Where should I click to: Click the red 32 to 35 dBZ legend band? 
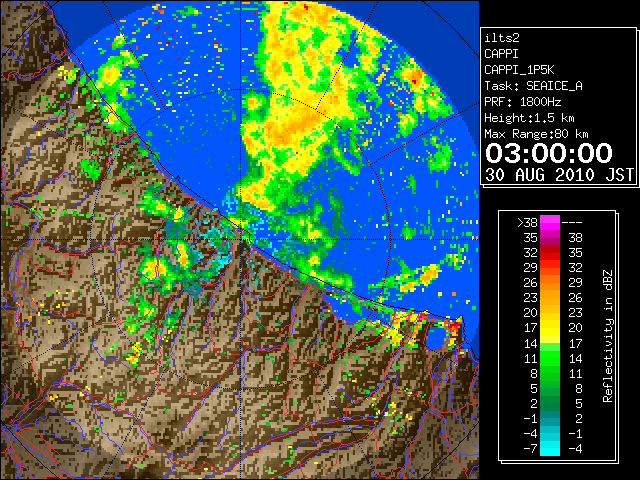550,253
